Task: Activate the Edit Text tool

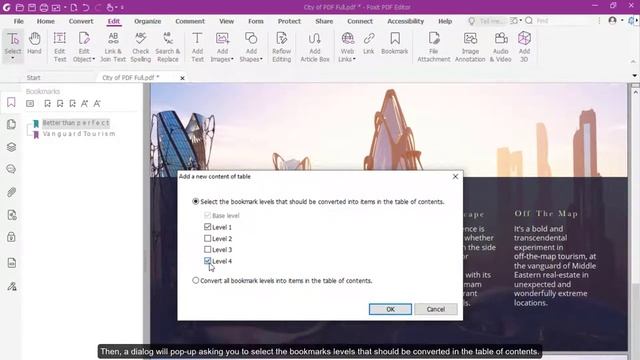Action: pyautogui.click(x=60, y=47)
